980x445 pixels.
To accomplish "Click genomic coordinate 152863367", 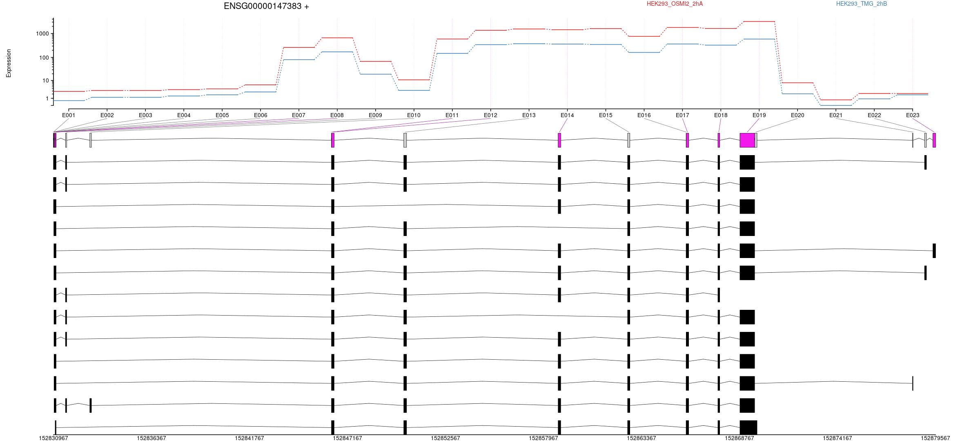I will 641,438.
